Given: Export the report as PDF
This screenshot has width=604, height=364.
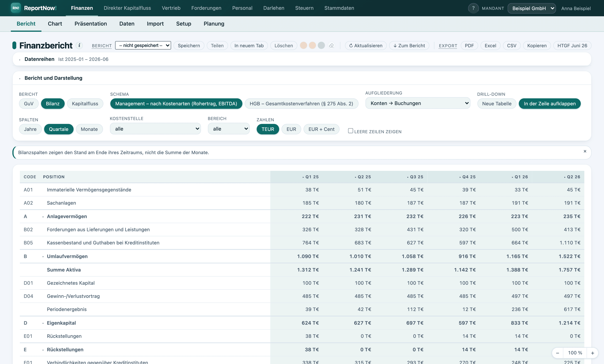Looking at the screenshot, I should click(x=469, y=46).
